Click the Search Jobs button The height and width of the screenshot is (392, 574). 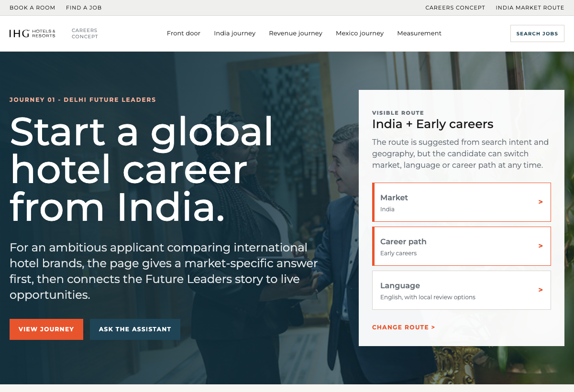coord(537,33)
